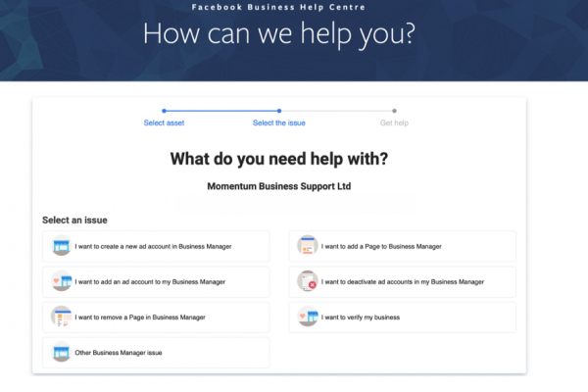
Task: Pick 'I want to remove a Page in Business Manager'
Action: (156, 317)
